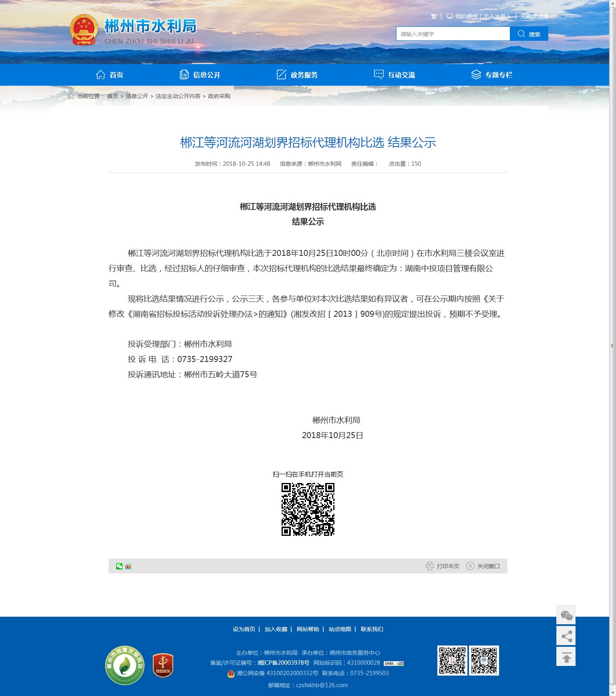
Task: Open the floating share sidebar button
Action: pyautogui.click(x=566, y=636)
